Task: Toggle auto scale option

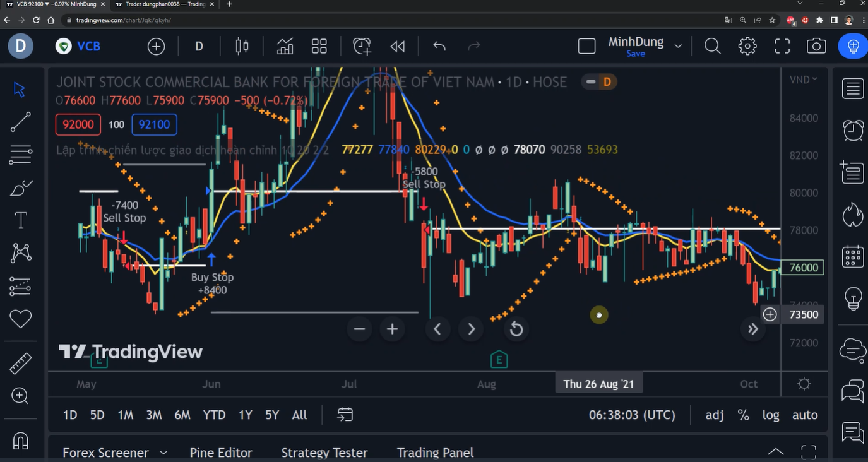Action: tap(805, 415)
